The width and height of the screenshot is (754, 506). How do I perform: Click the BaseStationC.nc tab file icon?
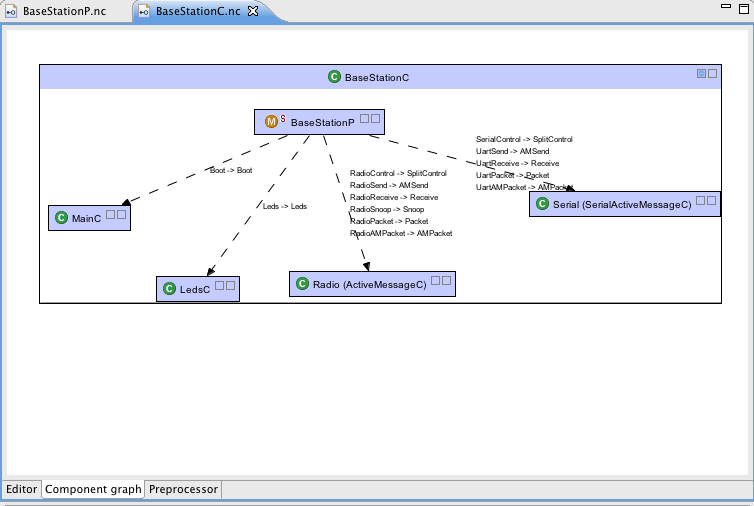point(143,11)
